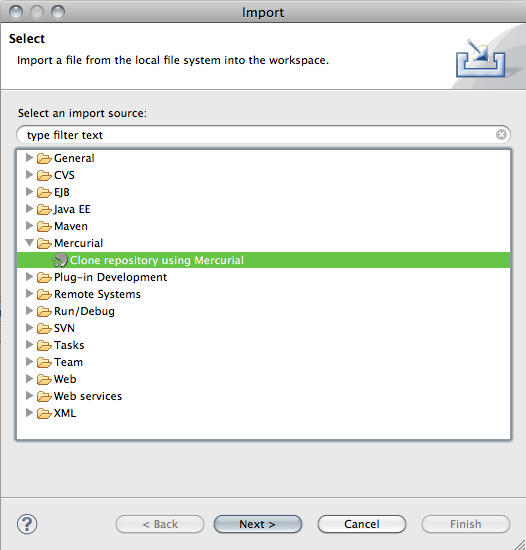Viewport: 526px width, 550px height.
Task: Expand the CVS category triangle
Action: [x=29, y=175]
